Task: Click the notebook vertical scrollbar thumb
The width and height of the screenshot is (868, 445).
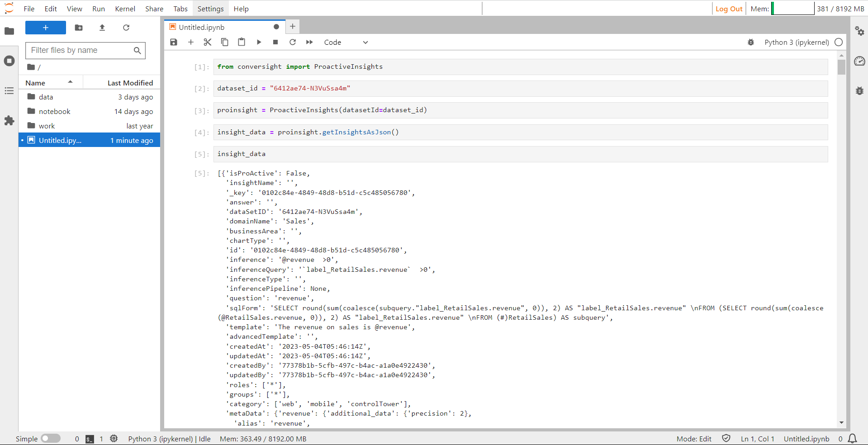Action: pos(841,67)
